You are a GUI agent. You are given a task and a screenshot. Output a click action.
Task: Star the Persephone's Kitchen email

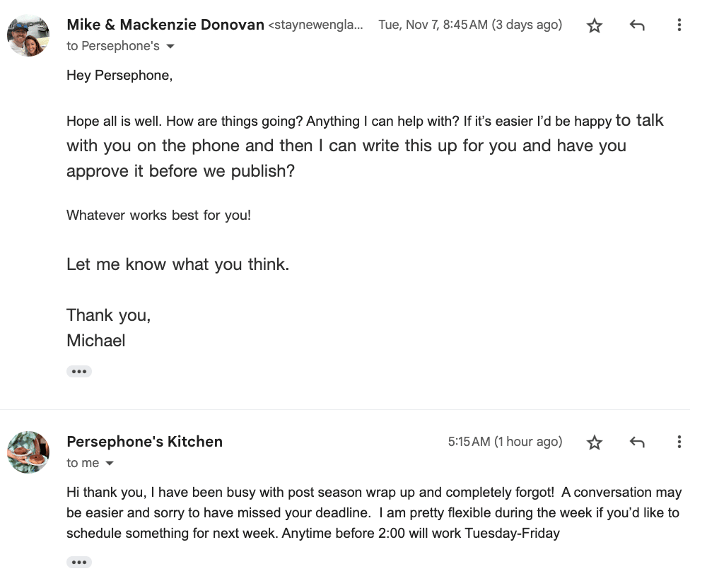pyautogui.click(x=595, y=442)
